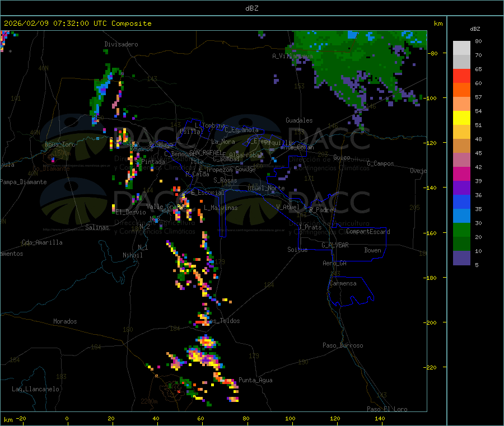The width and height of the screenshot is (504, 426).
Task: Click the Punta_Agua location label
Action: point(255,381)
